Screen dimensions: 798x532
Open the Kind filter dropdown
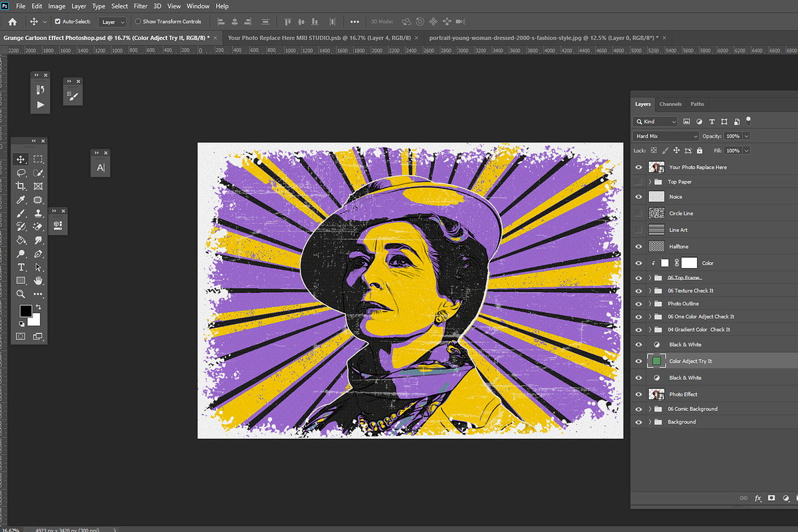click(655, 122)
